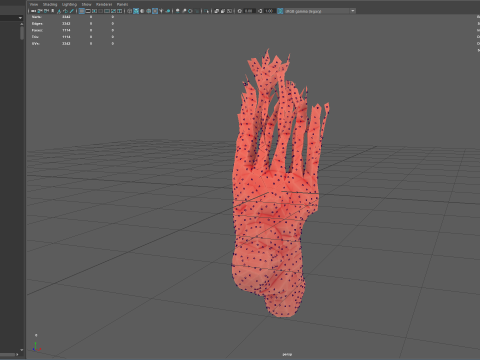480x360 pixels.
Task: Click the Use All Lights icon
Action: pyautogui.click(x=161, y=11)
